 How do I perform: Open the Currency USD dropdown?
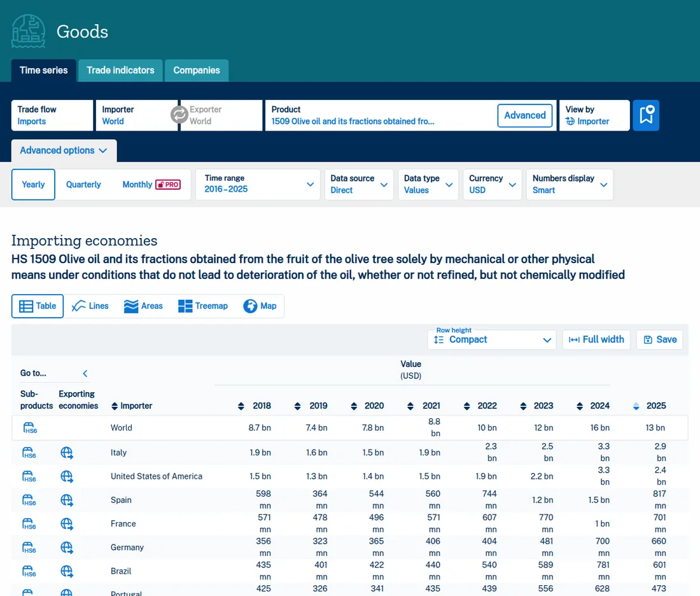coord(492,185)
